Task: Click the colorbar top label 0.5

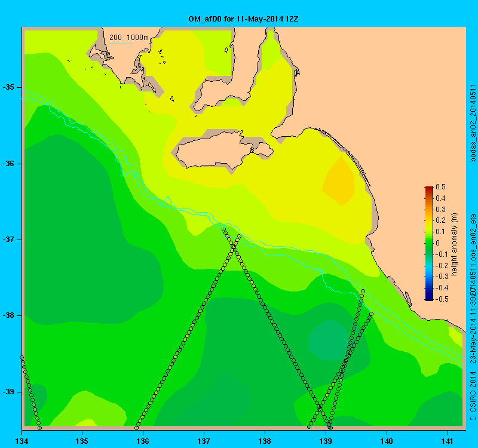Action: (441, 187)
